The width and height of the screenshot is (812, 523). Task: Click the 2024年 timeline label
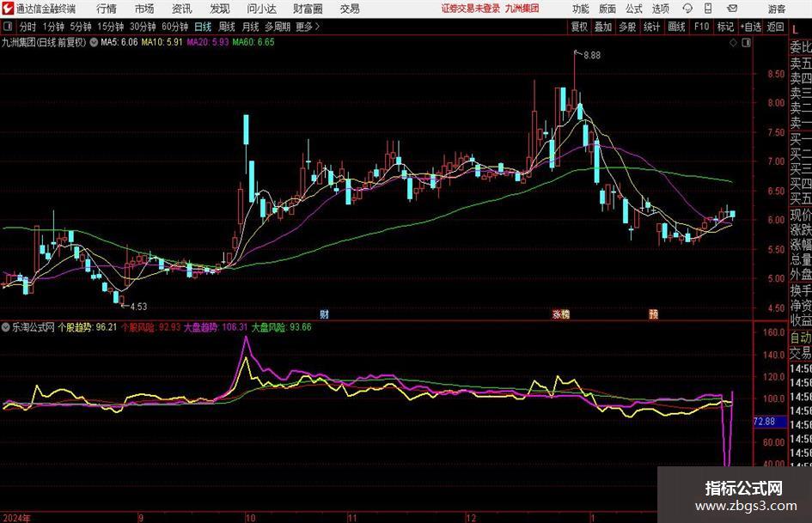pos(16,518)
